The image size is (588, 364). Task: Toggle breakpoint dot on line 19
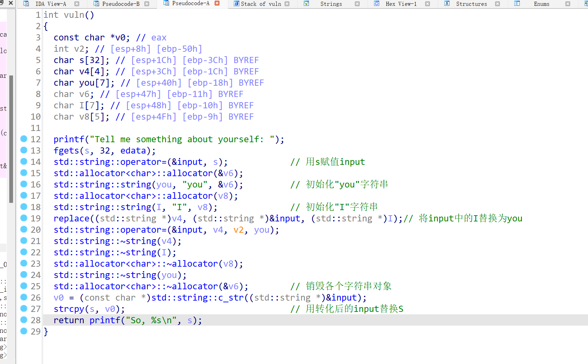(x=24, y=218)
